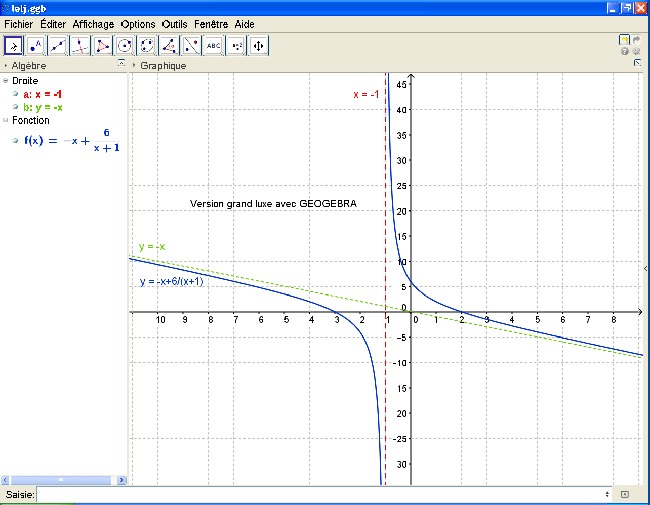Click the yellow undo icon
Screen dimensions: 650x505
point(624,40)
